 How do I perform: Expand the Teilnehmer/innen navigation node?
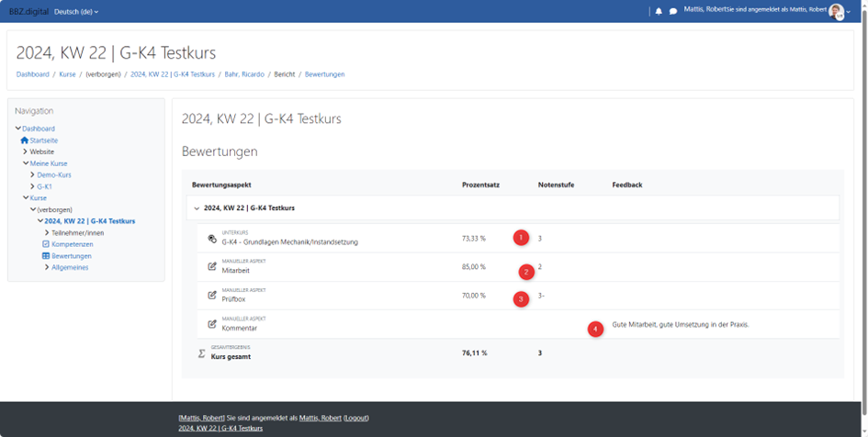pyautogui.click(x=47, y=233)
